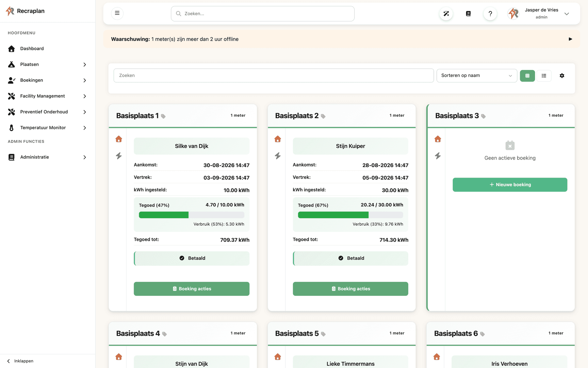The image size is (588, 368).
Task: Click the 714.30 kWh value
Action: pyautogui.click(x=394, y=240)
